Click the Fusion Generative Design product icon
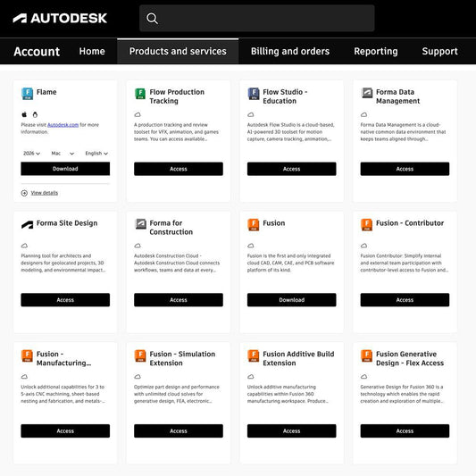This screenshot has height=476, width=476. (367, 355)
